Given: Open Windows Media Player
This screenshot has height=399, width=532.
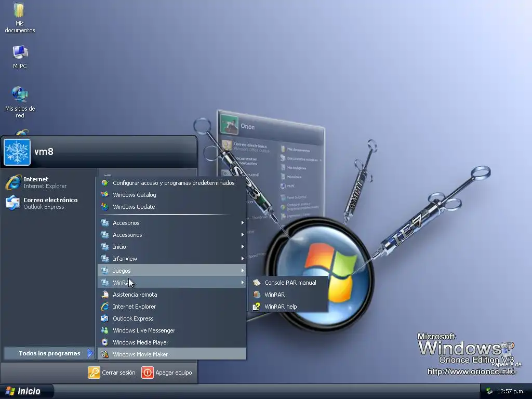Looking at the screenshot, I should pos(171,342).
